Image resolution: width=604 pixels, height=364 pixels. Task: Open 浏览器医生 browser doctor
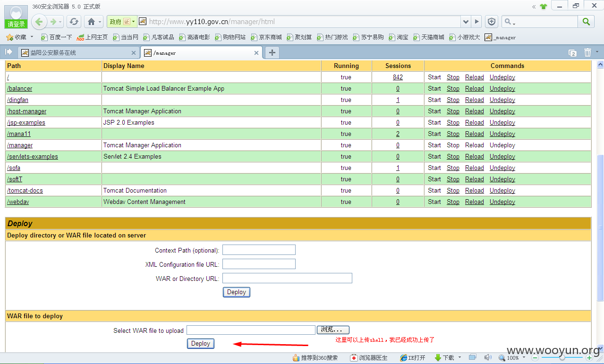click(x=369, y=358)
